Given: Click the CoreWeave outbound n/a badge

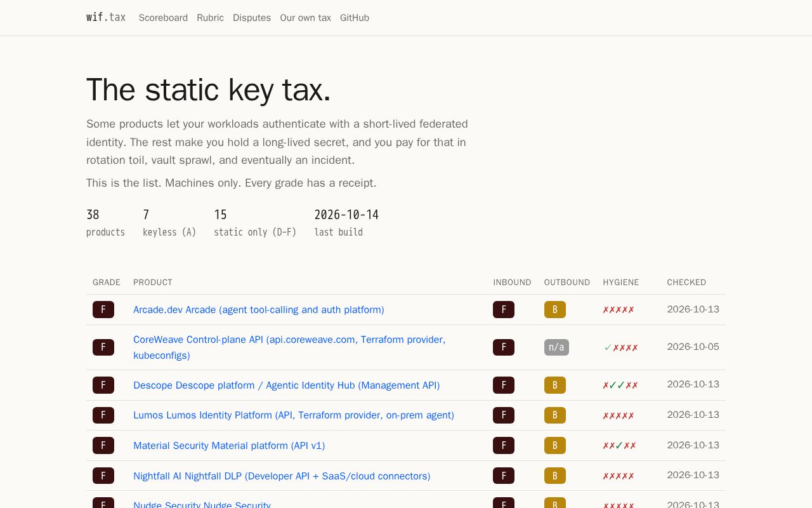Looking at the screenshot, I should pyautogui.click(x=556, y=347).
